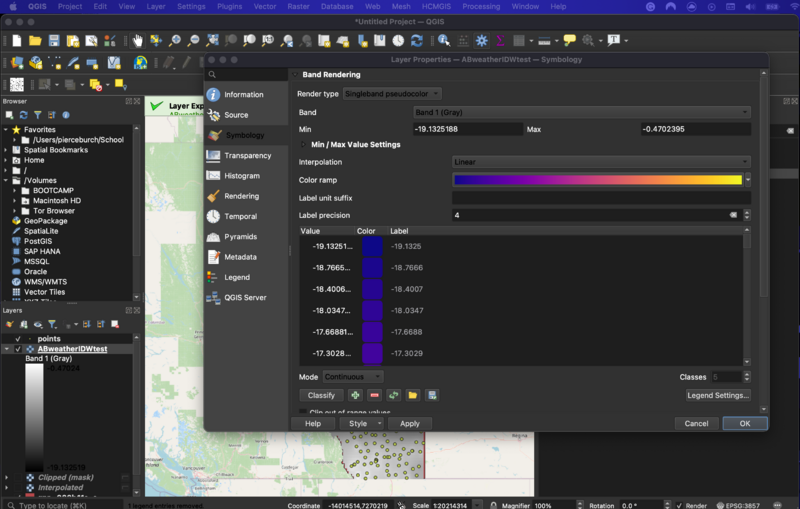Viewport: 800px width, 509px height.
Task: Click the Help button
Action: pos(313,423)
